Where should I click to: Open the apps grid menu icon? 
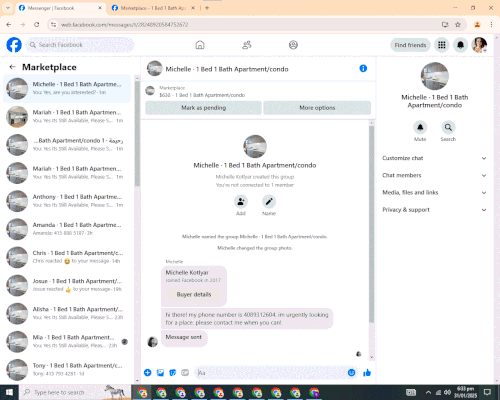442,45
